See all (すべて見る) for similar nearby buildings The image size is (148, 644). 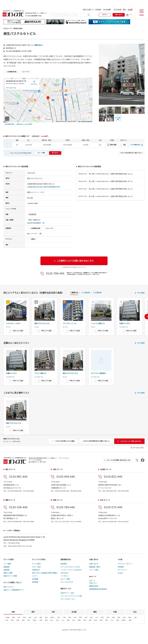pos(140,343)
